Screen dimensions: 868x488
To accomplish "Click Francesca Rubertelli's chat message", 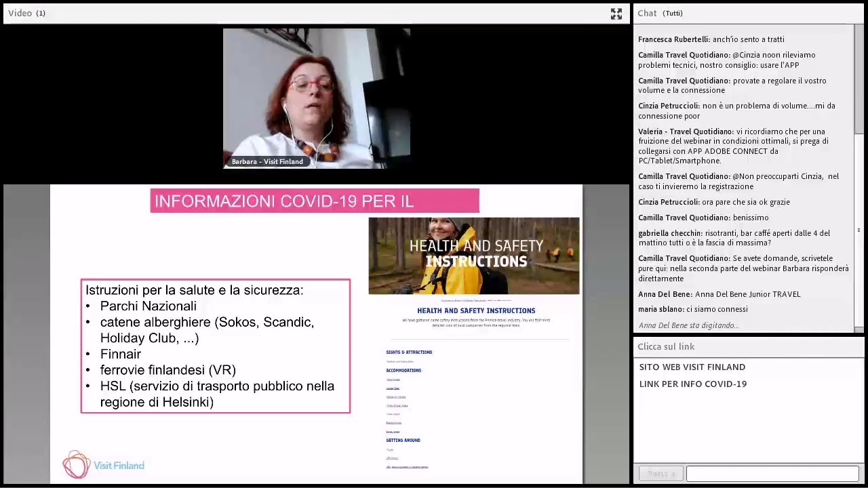I will (x=711, y=39).
